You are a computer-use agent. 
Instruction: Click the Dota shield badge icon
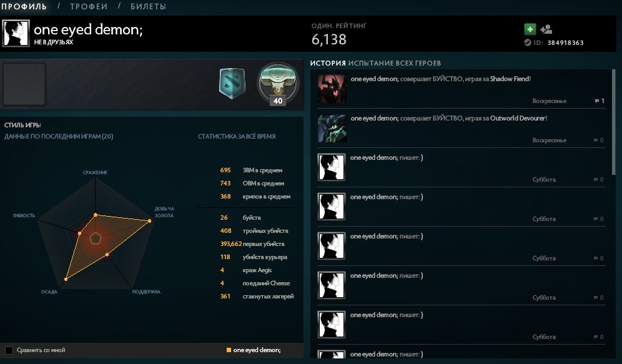click(232, 84)
